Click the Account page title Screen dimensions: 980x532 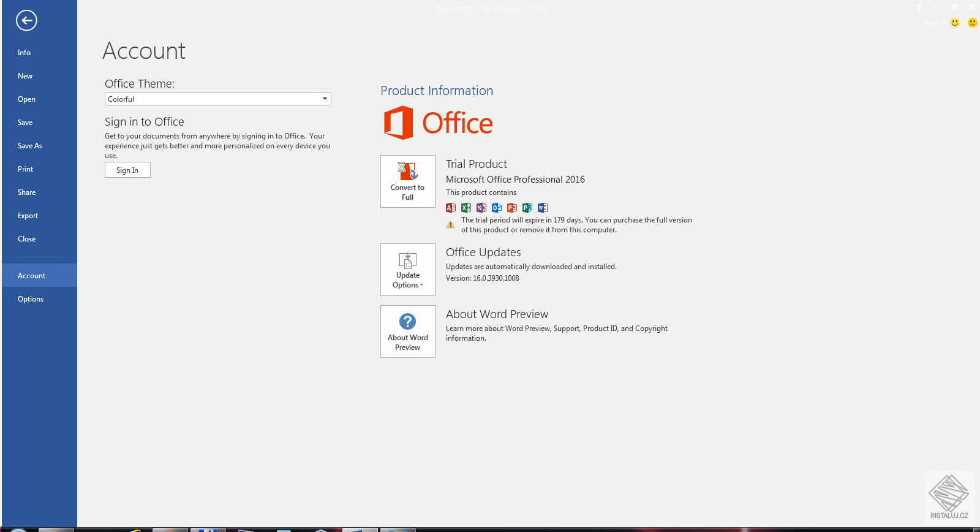[x=144, y=50]
